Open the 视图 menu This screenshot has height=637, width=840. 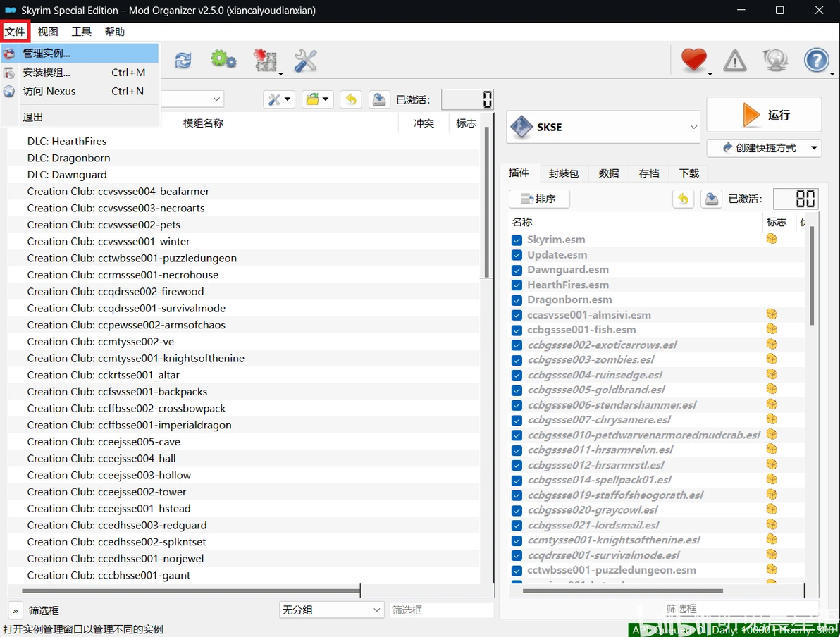pos(48,32)
